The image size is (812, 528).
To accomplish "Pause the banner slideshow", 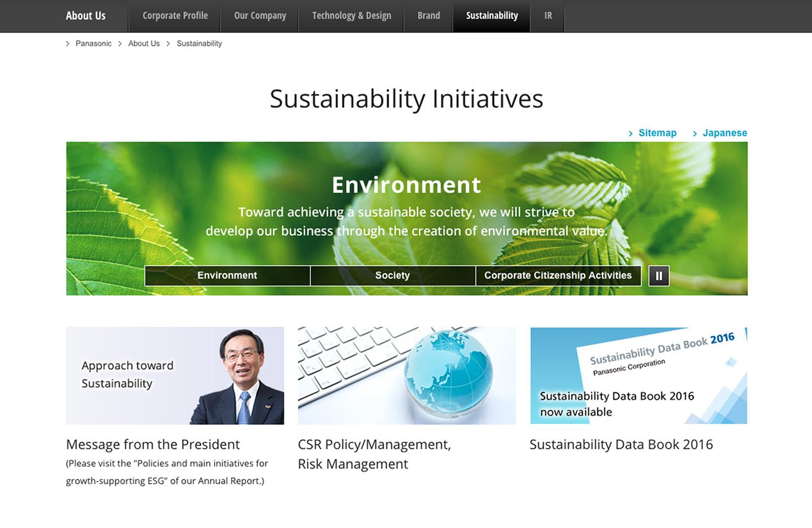I will coord(659,276).
